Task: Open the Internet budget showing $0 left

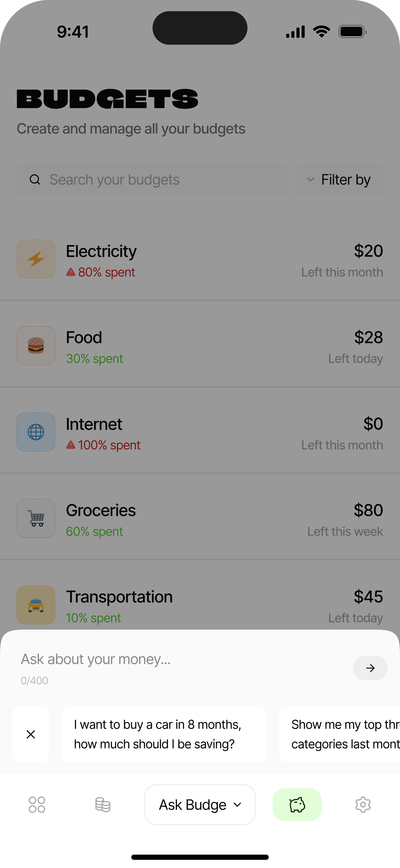Action: click(200, 432)
